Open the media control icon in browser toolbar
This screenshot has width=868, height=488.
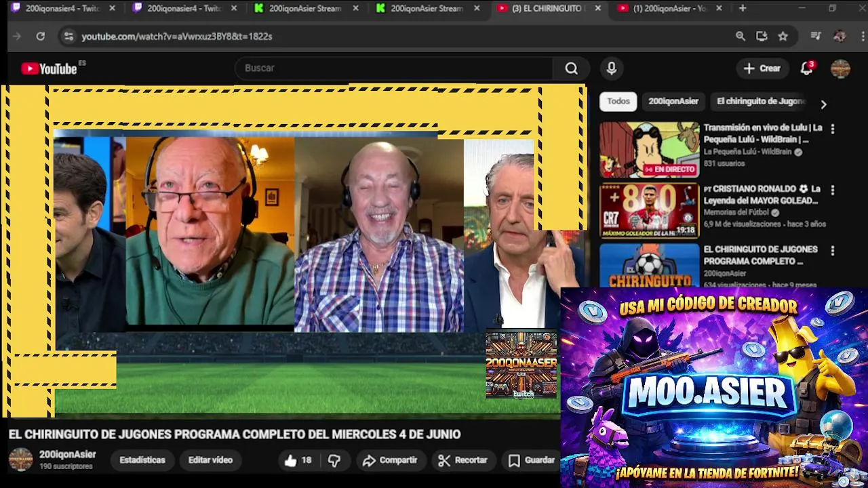[x=816, y=37]
